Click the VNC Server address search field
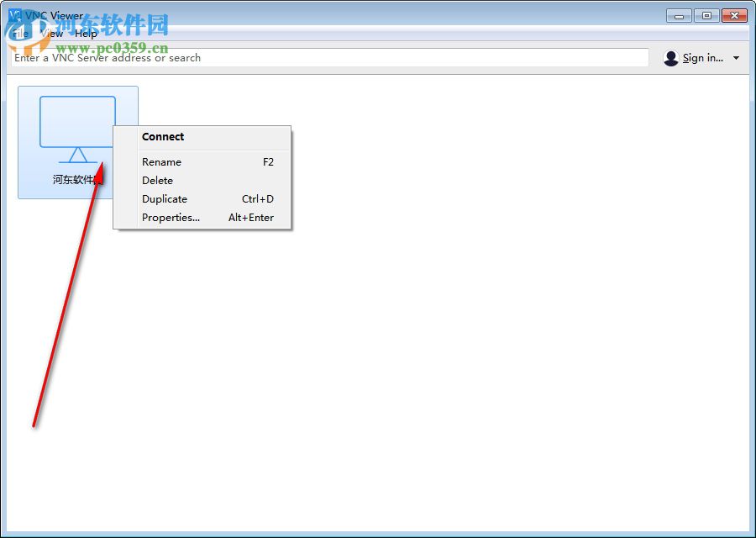The image size is (756, 538). [x=336, y=57]
